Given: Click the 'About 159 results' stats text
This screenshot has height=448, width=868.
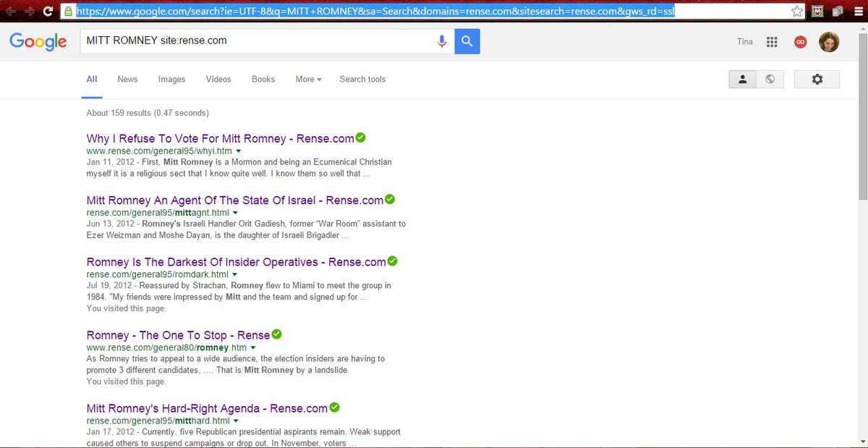Looking at the screenshot, I should 148,113.
